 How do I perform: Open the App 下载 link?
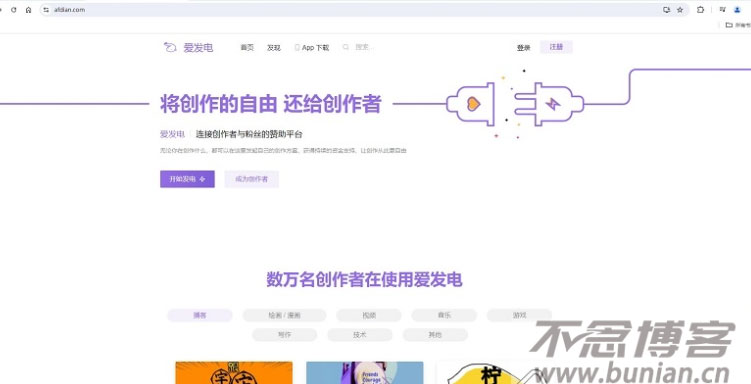coord(312,47)
